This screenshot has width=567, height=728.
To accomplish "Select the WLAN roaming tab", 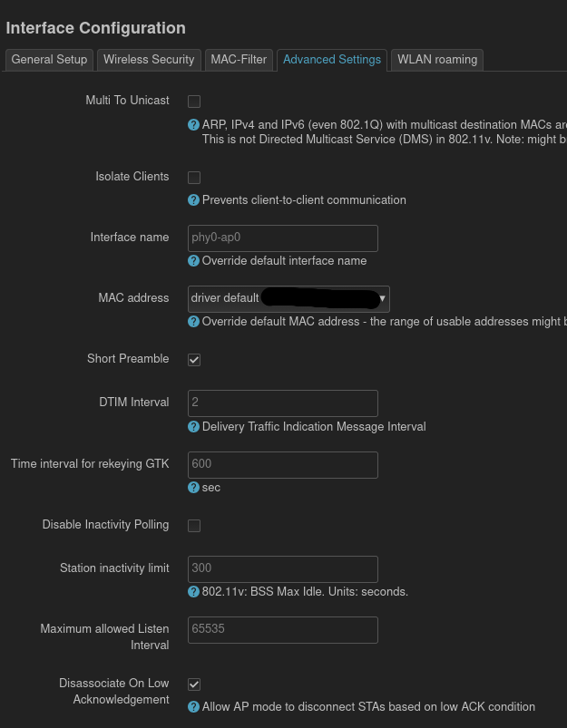I will point(436,60).
